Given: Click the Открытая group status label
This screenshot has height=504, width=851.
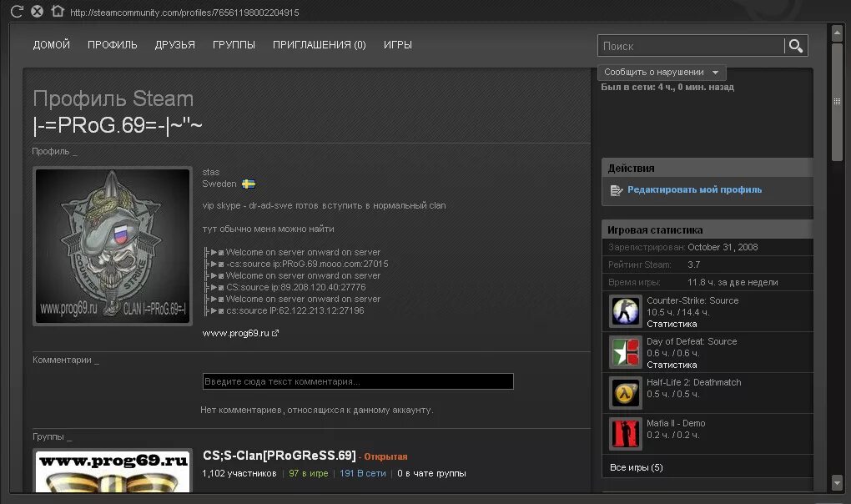Looking at the screenshot, I should click(x=385, y=456).
